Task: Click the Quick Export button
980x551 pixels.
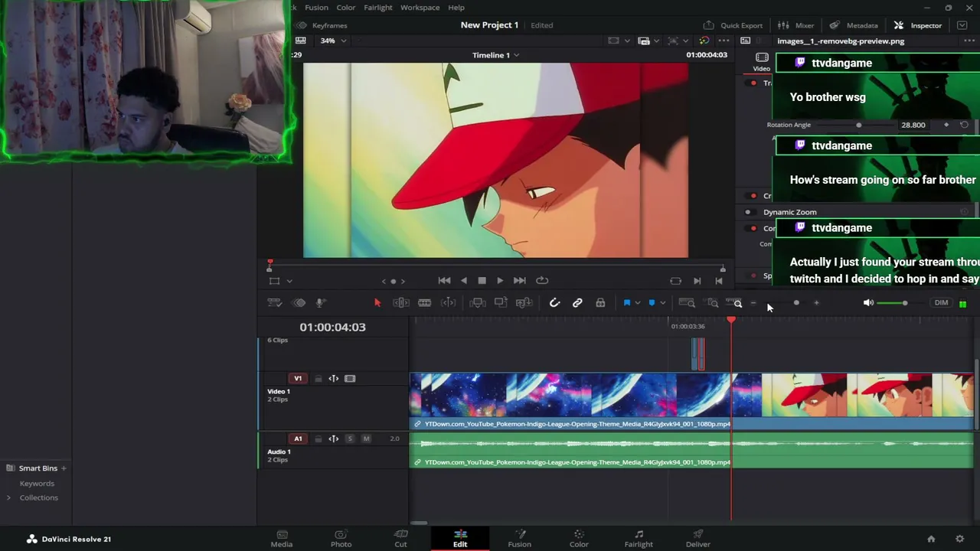Action: pyautogui.click(x=733, y=25)
